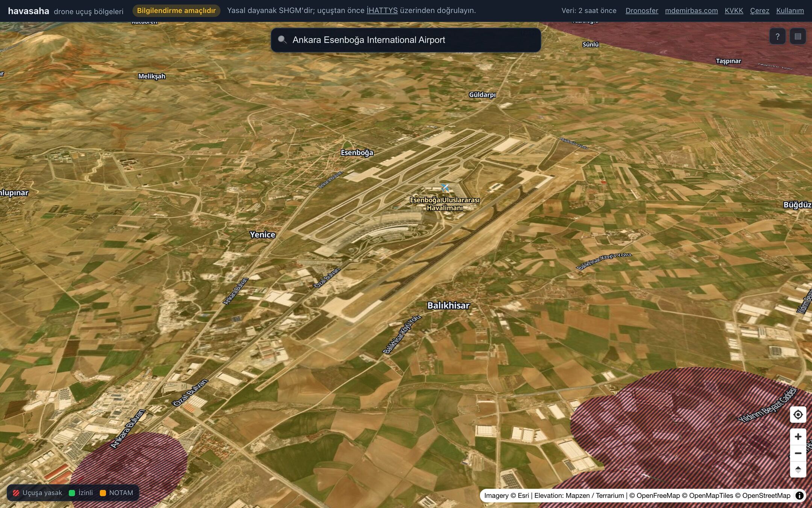This screenshot has height=508, width=812.
Task: Open the İHATTYS link
Action: pos(382,11)
